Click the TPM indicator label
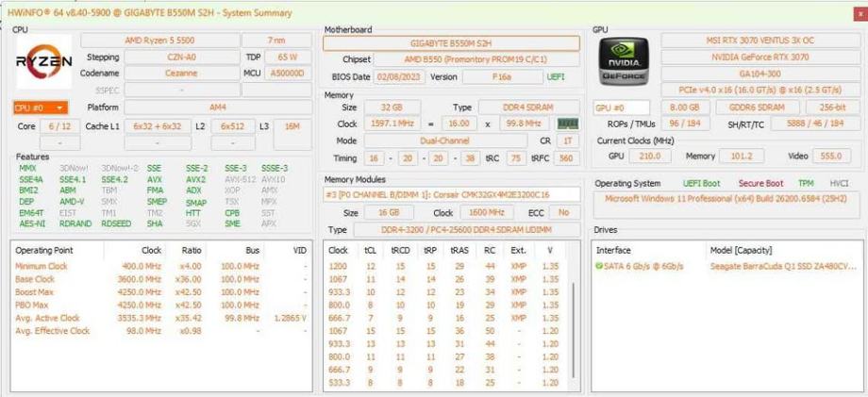The width and height of the screenshot is (868, 397). pyautogui.click(x=806, y=183)
